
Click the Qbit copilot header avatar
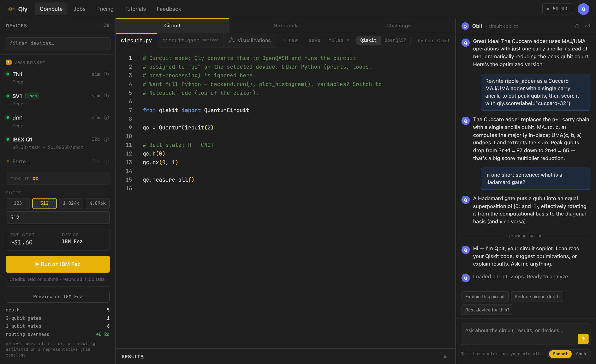pyautogui.click(x=465, y=26)
